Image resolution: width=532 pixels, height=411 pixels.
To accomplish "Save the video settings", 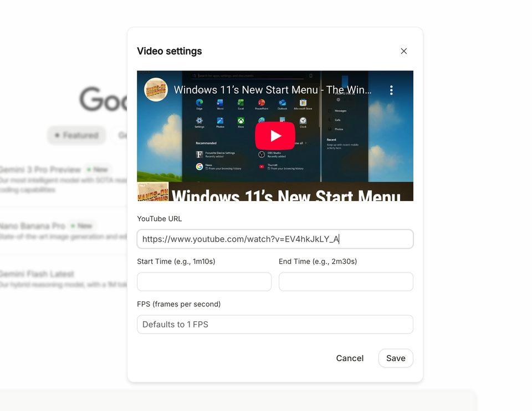I will 396,358.
